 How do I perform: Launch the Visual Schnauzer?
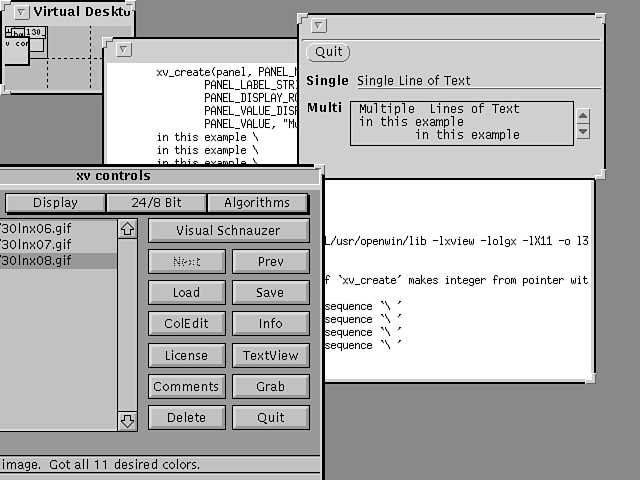(229, 231)
